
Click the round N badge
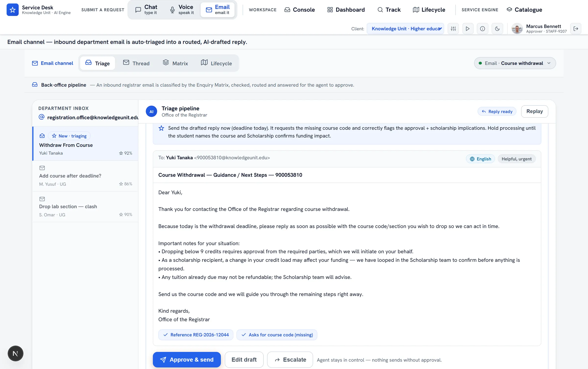[15, 354]
